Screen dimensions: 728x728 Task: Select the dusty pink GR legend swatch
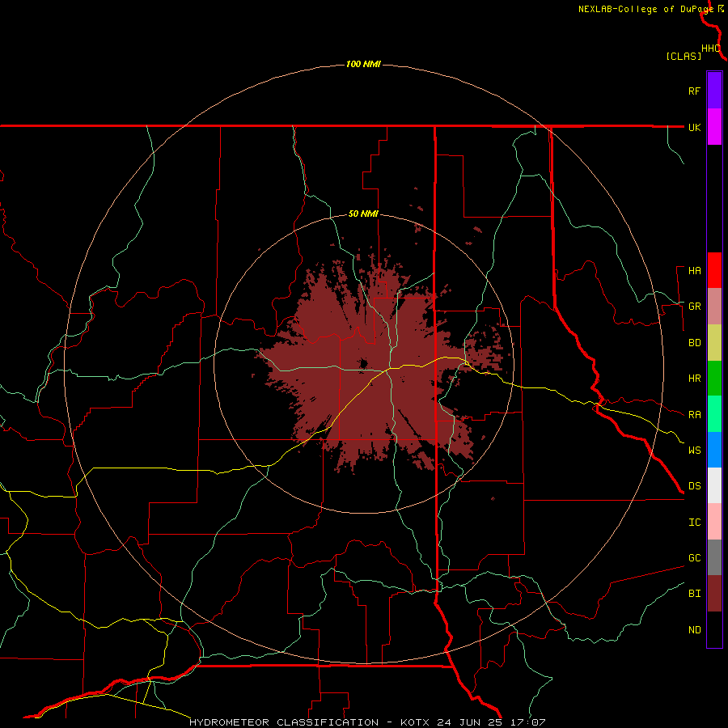click(714, 307)
